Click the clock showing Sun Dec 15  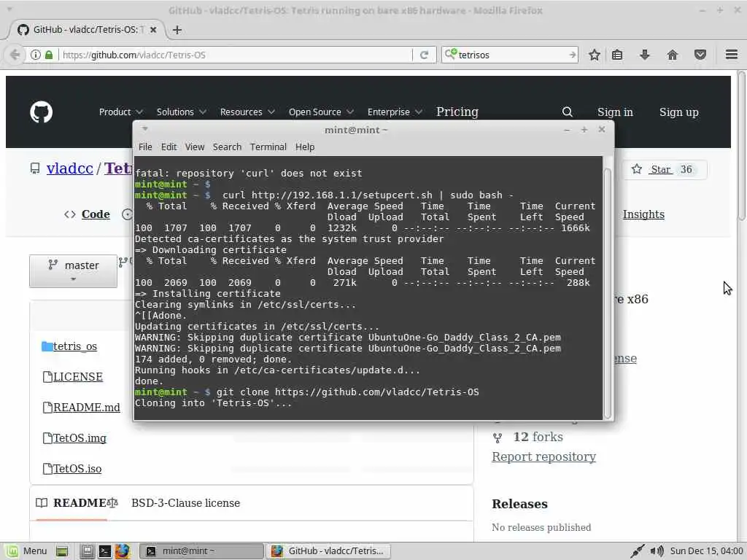point(706,551)
